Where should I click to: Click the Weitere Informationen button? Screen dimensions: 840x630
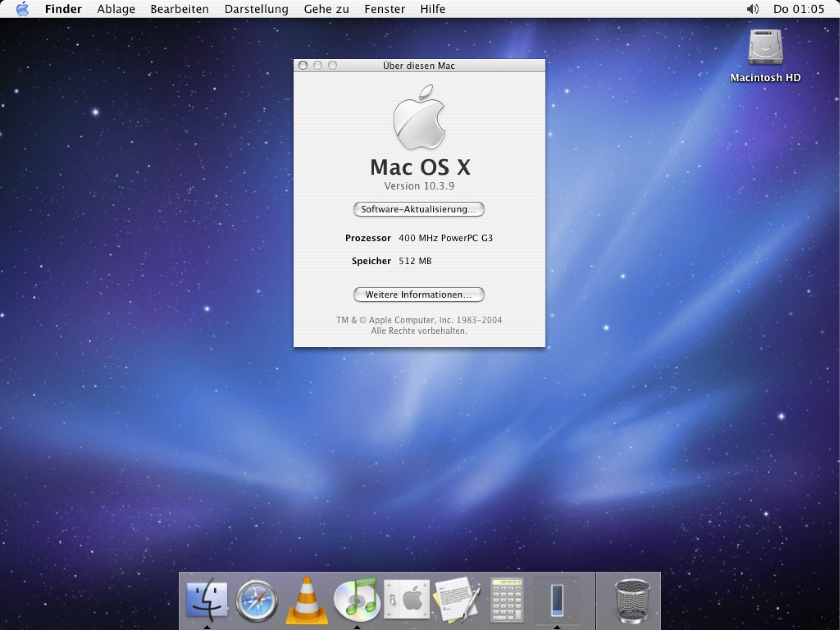(419, 295)
